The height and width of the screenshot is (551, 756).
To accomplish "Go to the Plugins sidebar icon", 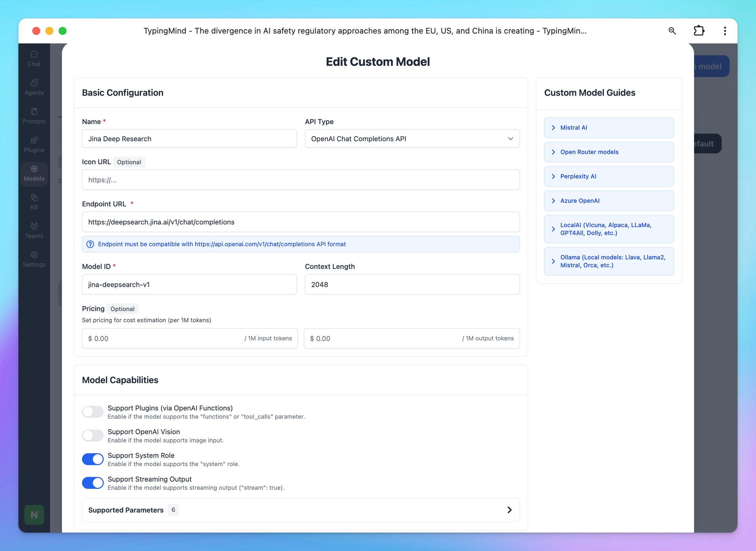I will click(34, 145).
